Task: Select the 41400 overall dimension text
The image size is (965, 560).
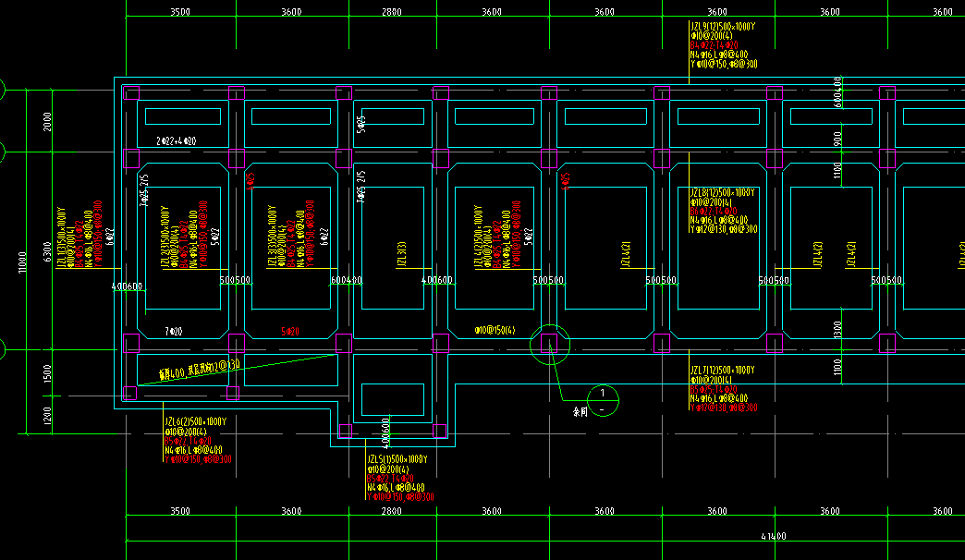Action: (x=773, y=536)
